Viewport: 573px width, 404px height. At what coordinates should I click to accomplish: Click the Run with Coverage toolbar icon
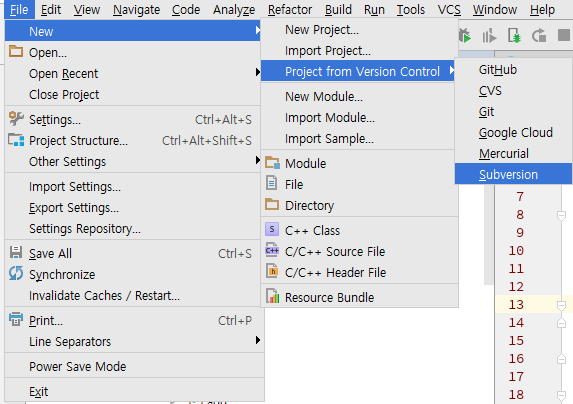point(489,36)
